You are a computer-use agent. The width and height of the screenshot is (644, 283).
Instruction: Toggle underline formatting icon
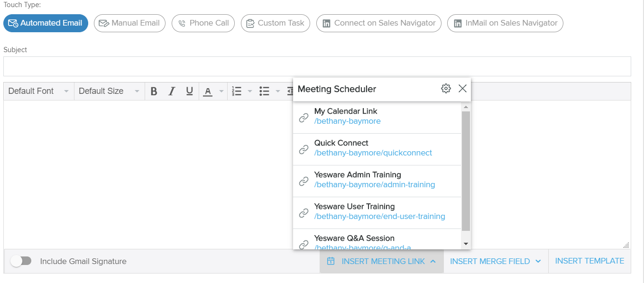pos(190,91)
